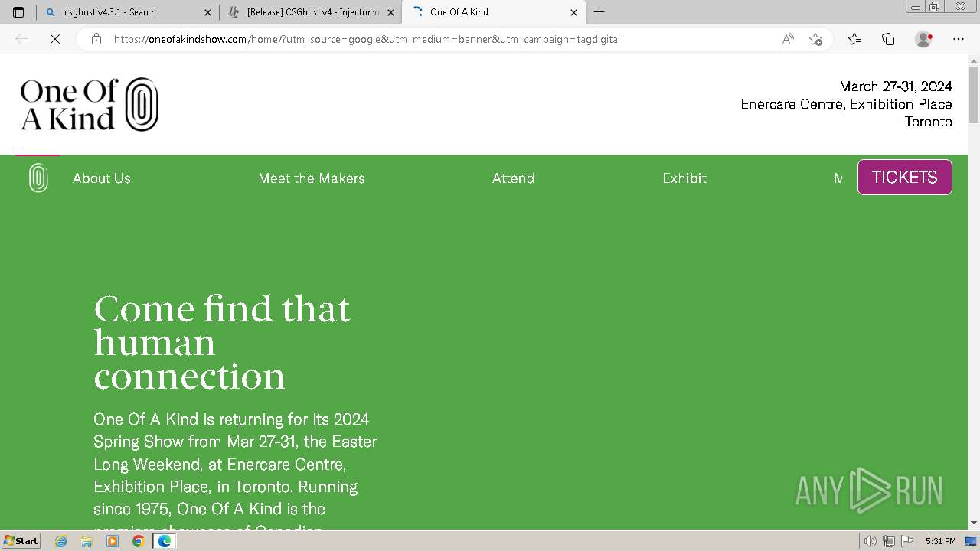Open Meet the Makers menu

(x=312, y=178)
